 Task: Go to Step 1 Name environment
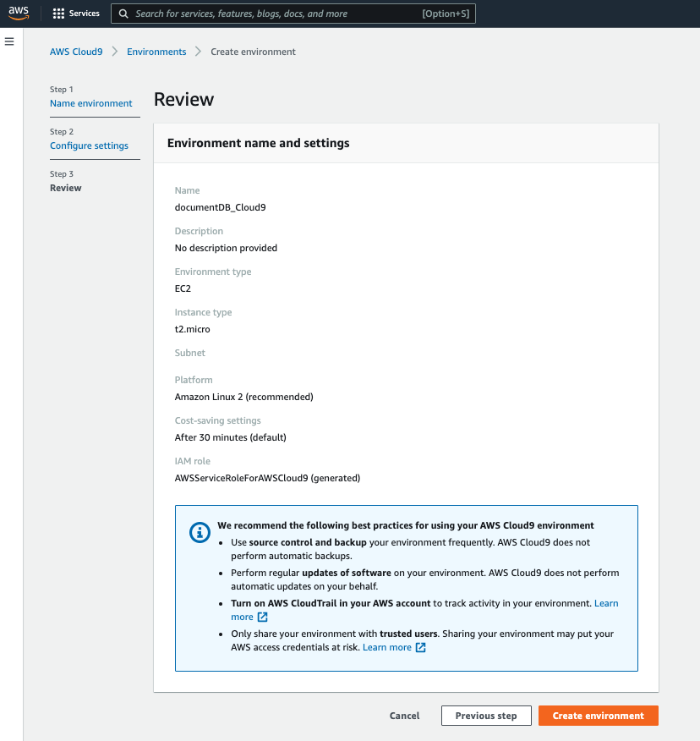90,103
